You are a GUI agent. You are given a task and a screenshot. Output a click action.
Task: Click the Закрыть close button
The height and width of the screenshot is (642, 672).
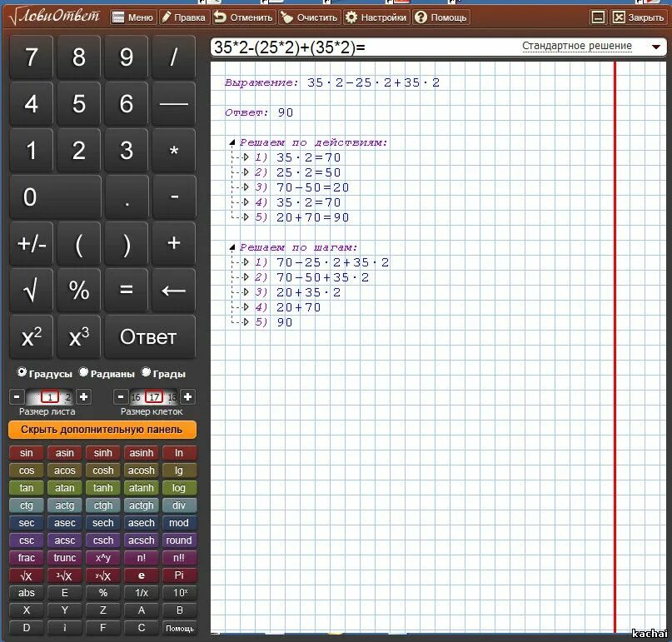click(639, 17)
